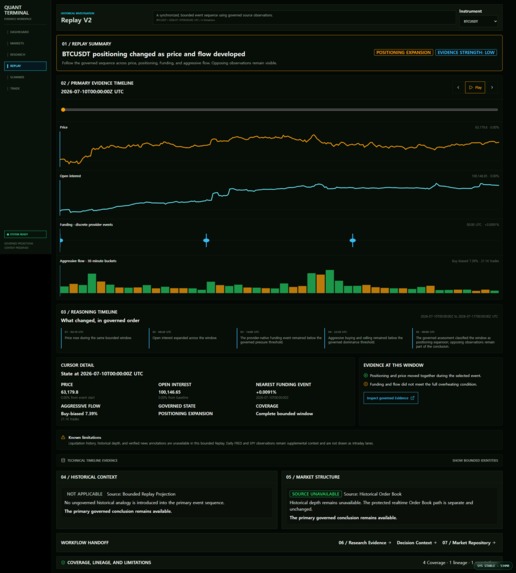Viewport: 516px width, 573px height.
Task: Click Show Bounded Identities
Action: point(475,460)
